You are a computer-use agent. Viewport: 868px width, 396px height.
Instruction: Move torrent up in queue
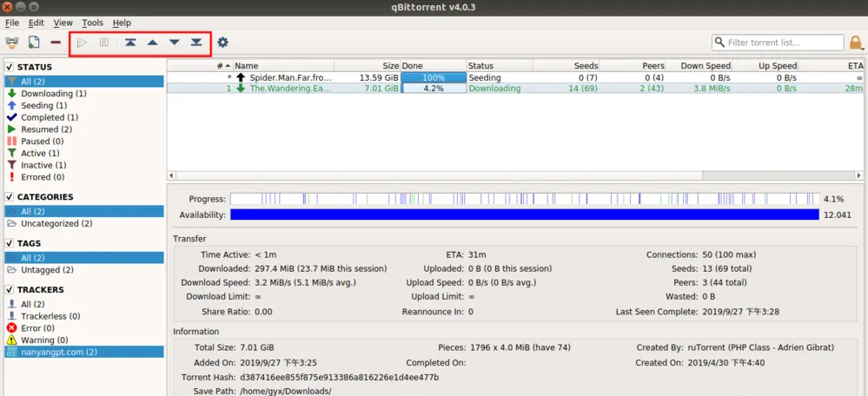click(x=152, y=43)
